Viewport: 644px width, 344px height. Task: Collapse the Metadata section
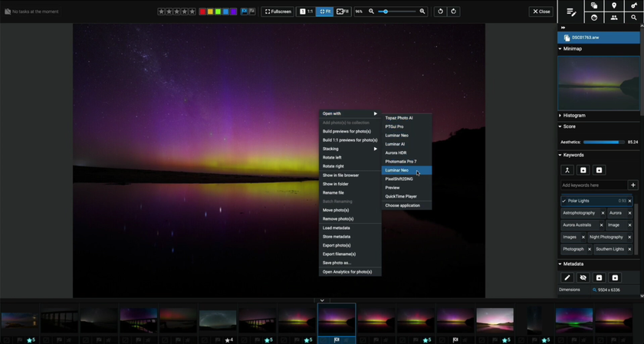560,264
